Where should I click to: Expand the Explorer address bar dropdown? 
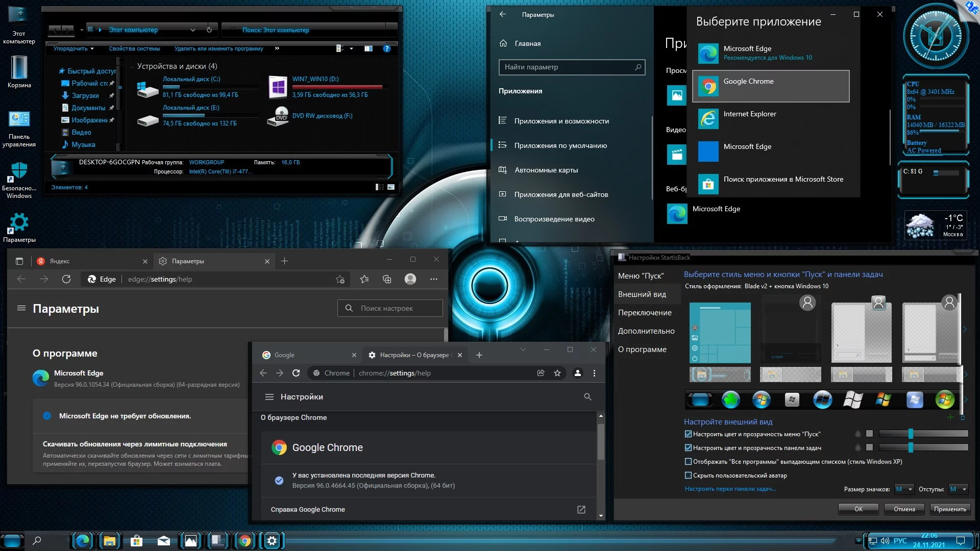193,30
